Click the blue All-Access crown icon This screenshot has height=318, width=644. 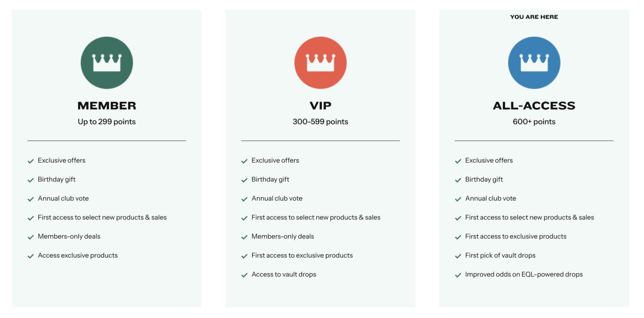[534, 63]
